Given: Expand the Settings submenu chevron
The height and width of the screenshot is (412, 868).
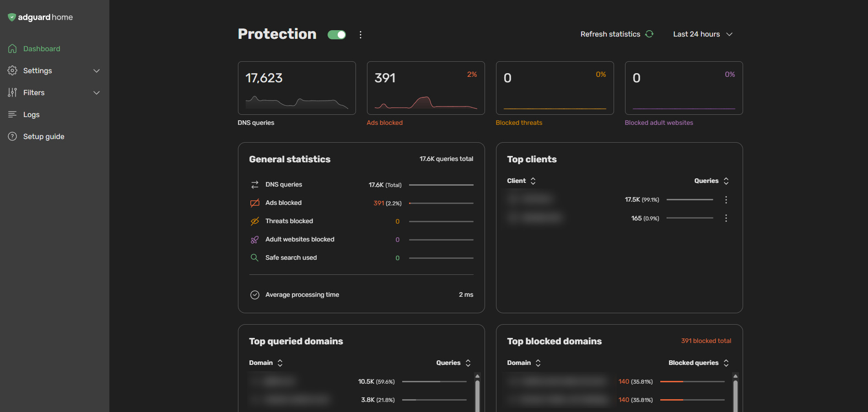Looking at the screenshot, I should coord(97,71).
